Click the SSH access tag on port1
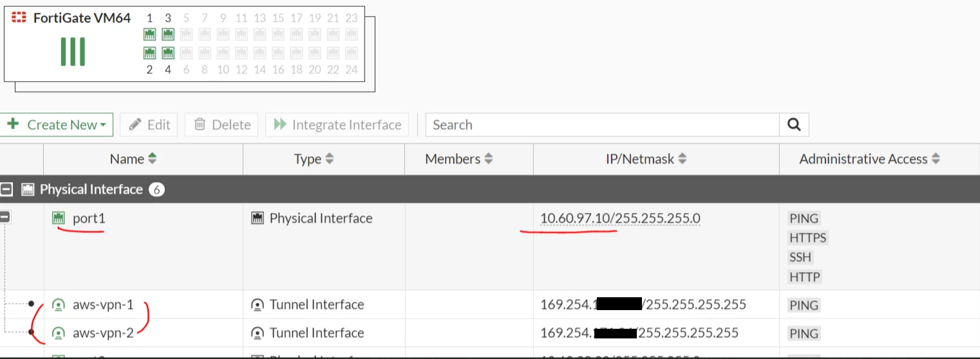Image resolution: width=980 pixels, height=359 pixels. pyautogui.click(x=801, y=257)
